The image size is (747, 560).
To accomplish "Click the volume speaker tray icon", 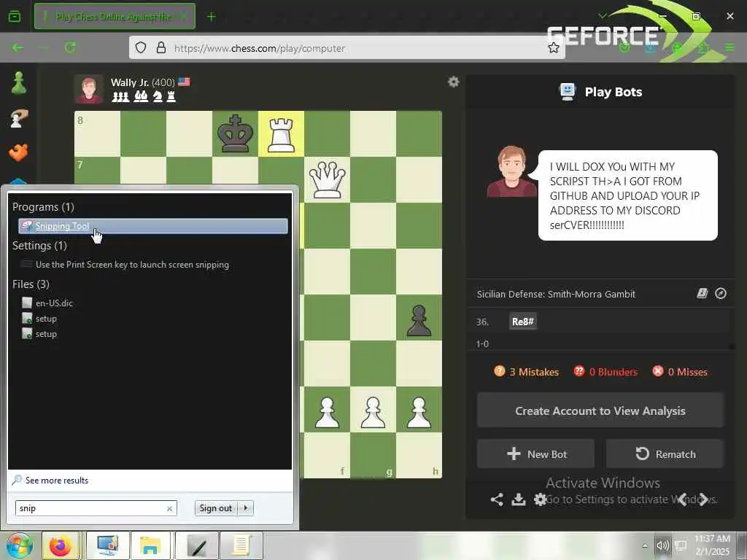I will point(662,545).
